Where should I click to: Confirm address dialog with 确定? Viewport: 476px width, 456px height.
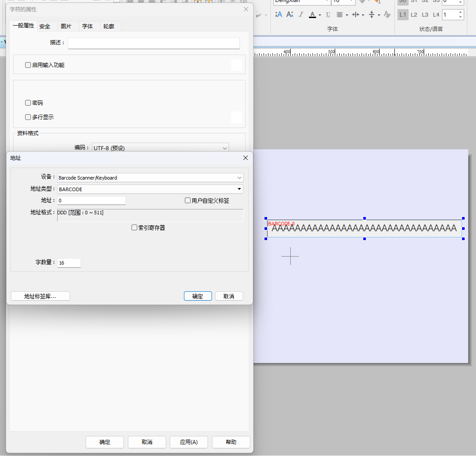point(198,296)
